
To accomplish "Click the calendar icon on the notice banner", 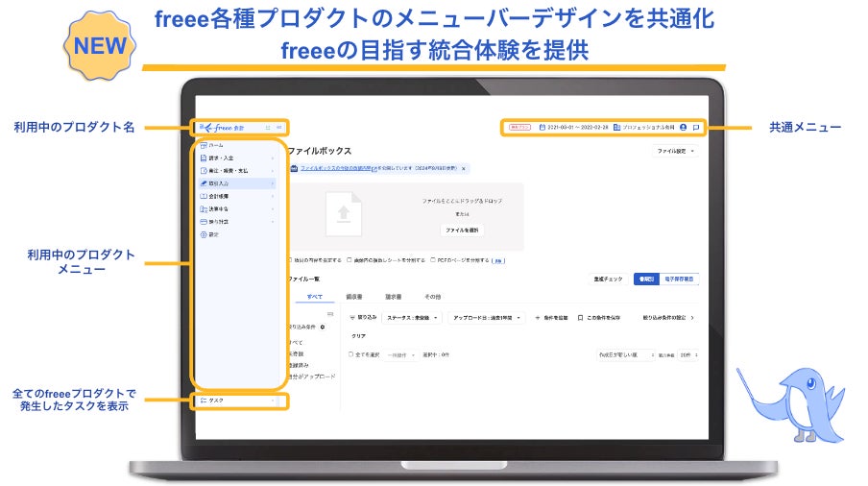I will [294, 168].
